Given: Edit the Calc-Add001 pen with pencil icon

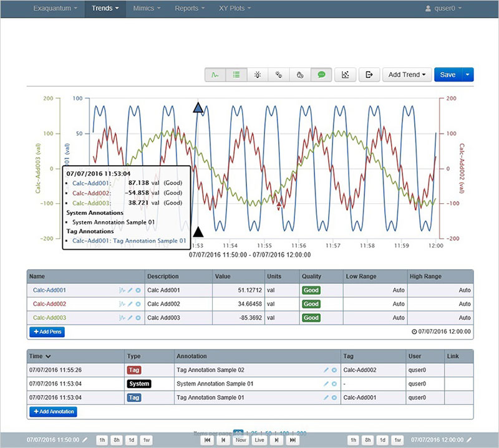Looking at the screenshot, I should tap(130, 290).
